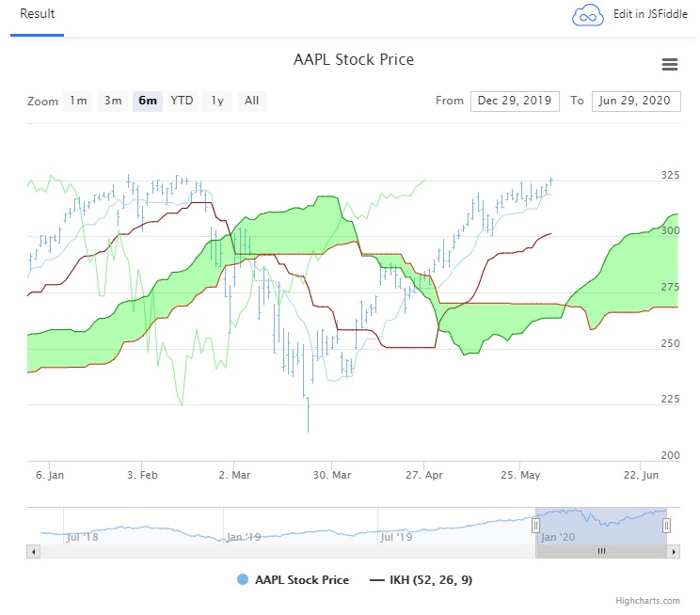This screenshot has height=615, width=700.
Task: Click the 2. Mar x-axis label
Action: [234, 475]
